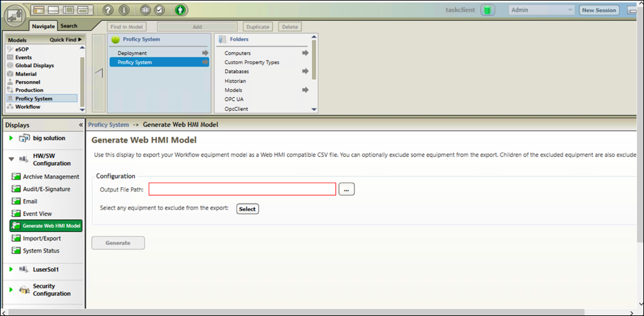Click the Event View display icon
This screenshot has height=316, width=644.
tap(16, 214)
